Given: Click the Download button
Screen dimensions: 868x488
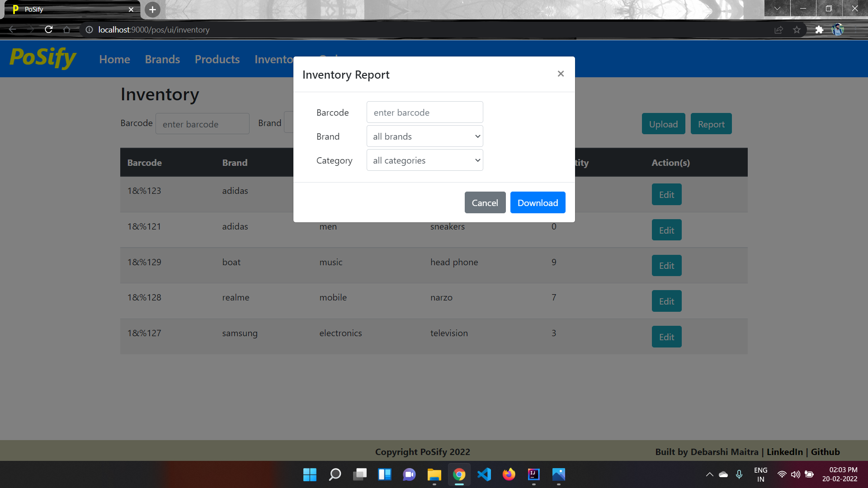Looking at the screenshot, I should [x=538, y=203].
